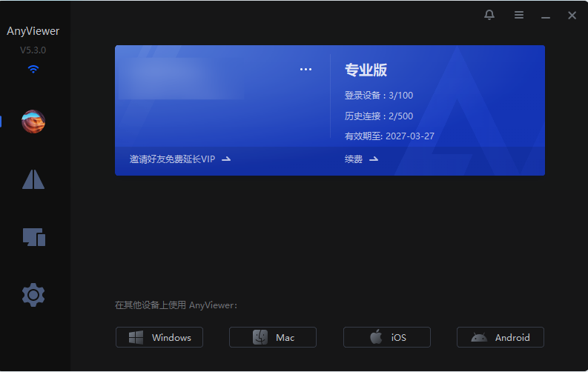Click the AnyViewer logo text
This screenshot has height=372, width=588.
coord(33,31)
